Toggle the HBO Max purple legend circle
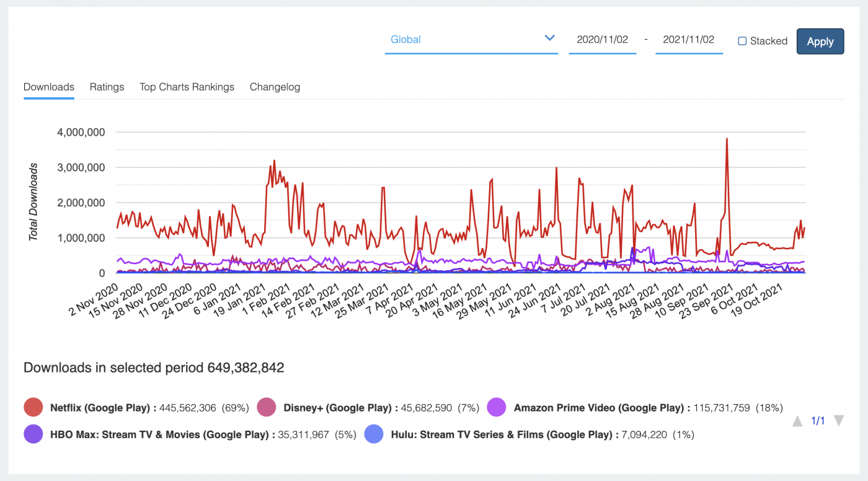The height and width of the screenshot is (481, 868). tap(33, 434)
